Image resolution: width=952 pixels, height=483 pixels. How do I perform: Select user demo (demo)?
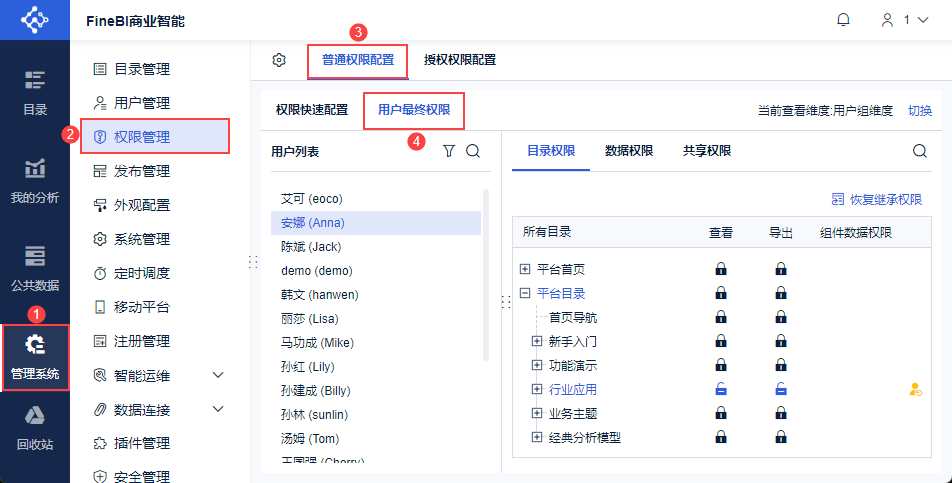pyautogui.click(x=376, y=271)
